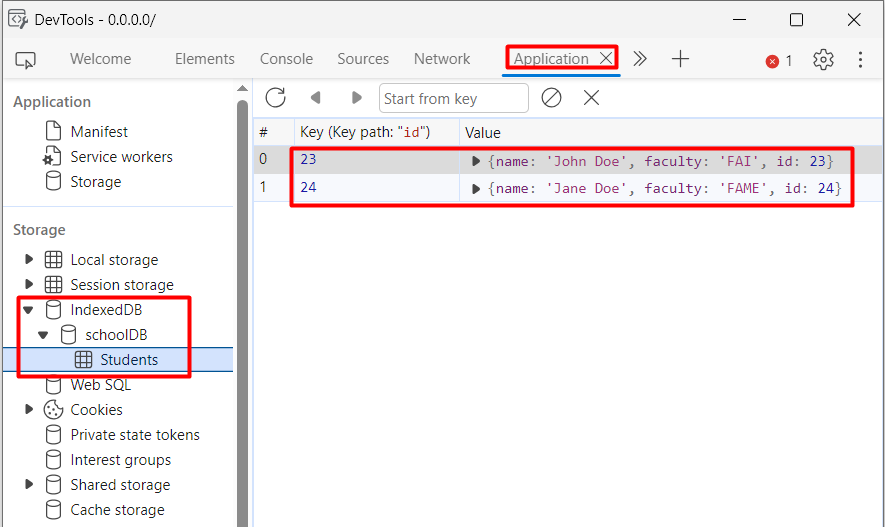885x527 pixels.
Task: Minimize the DevTools window
Action: tap(739, 20)
